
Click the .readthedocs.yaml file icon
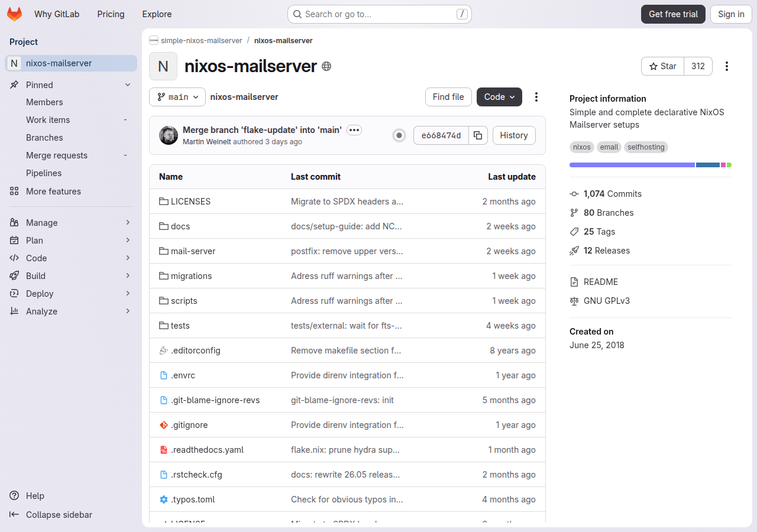[x=164, y=450]
